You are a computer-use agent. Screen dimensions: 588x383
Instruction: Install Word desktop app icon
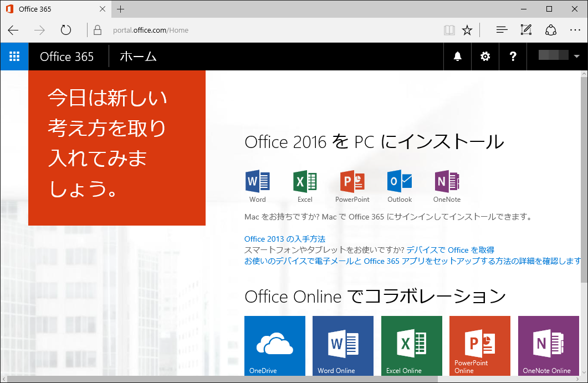click(257, 181)
